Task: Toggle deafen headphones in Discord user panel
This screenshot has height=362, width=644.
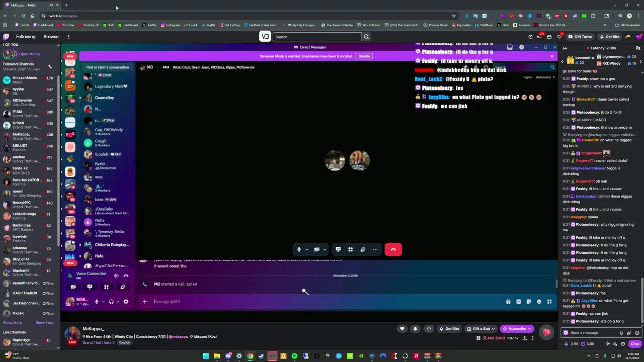Action: (x=111, y=302)
